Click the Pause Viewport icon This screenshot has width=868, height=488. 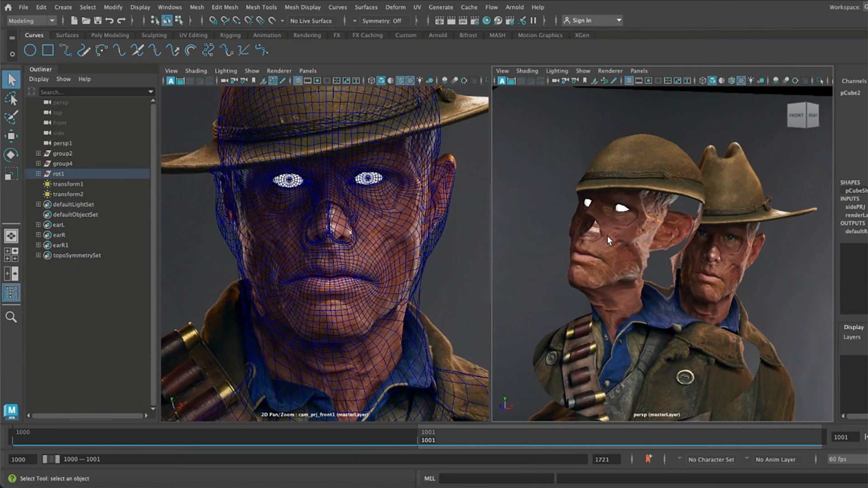coord(533,21)
